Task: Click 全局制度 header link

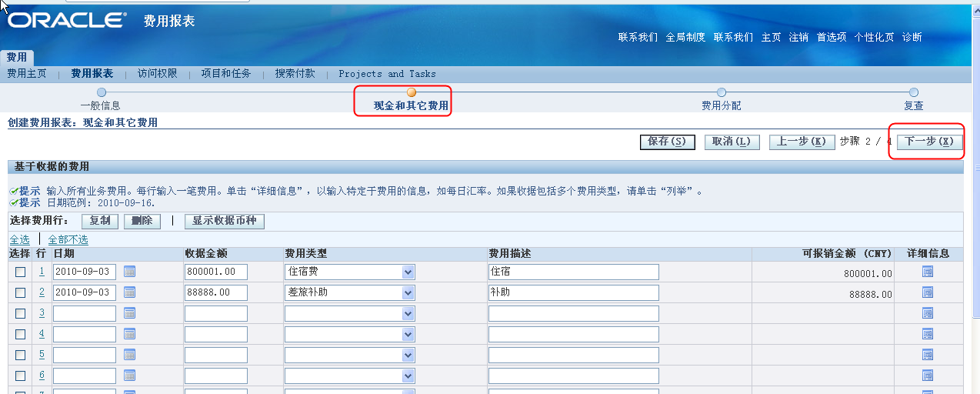Action: click(x=685, y=37)
